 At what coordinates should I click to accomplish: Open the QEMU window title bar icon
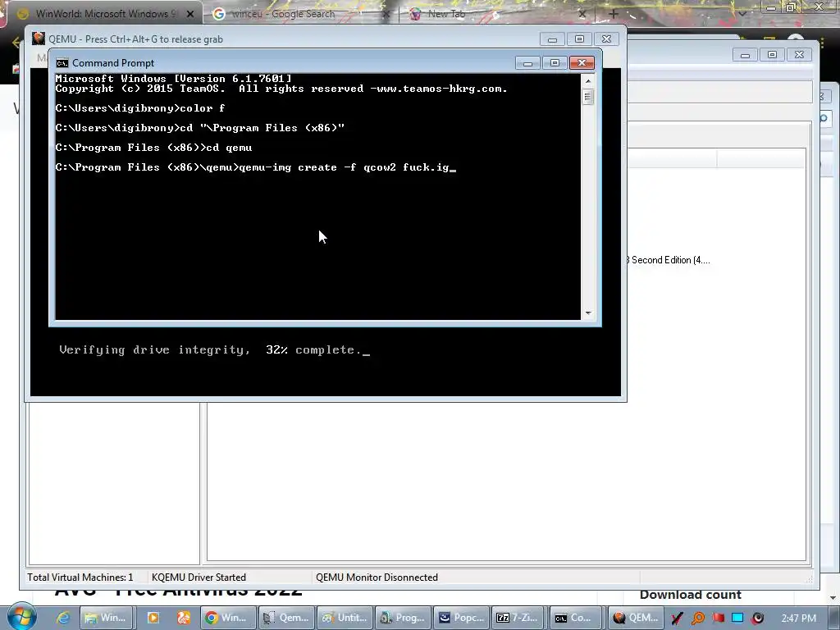(38, 39)
